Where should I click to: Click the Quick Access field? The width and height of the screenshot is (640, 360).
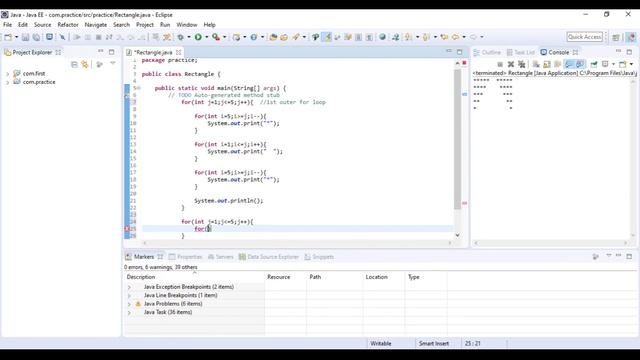click(584, 37)
